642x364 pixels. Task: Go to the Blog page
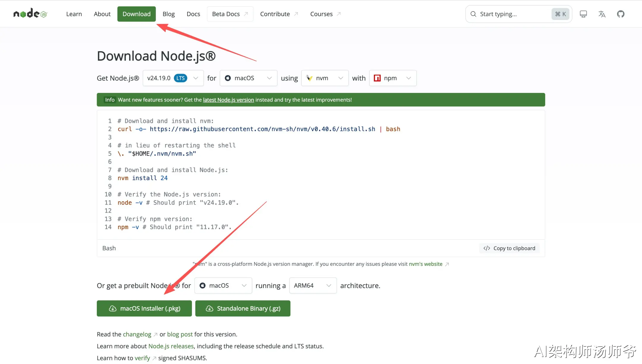tap(169, 14)
